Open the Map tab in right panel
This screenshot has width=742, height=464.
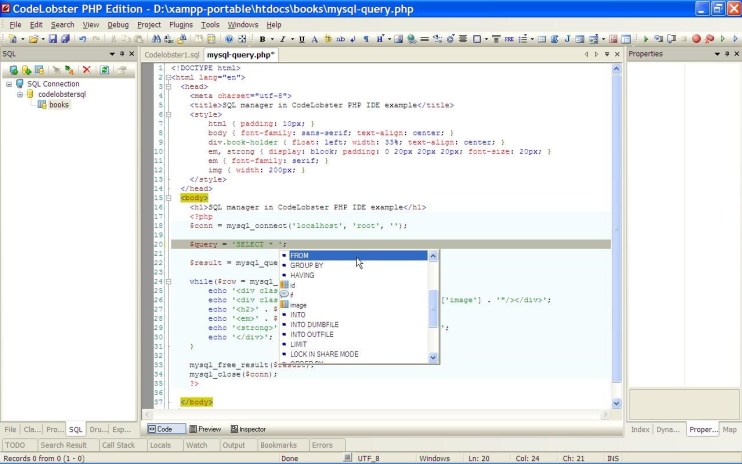pos(729,429)
